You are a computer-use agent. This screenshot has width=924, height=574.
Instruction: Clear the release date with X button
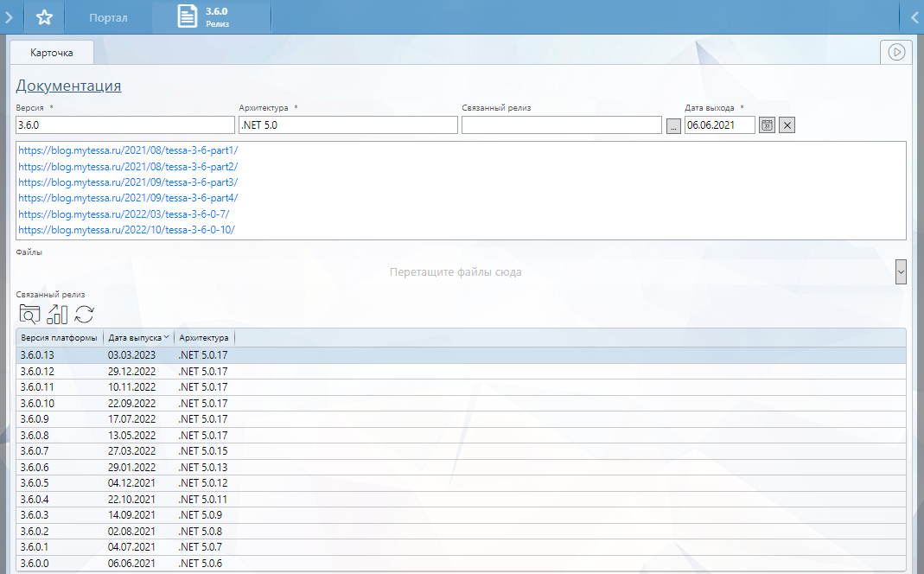[x=787, y=125]
